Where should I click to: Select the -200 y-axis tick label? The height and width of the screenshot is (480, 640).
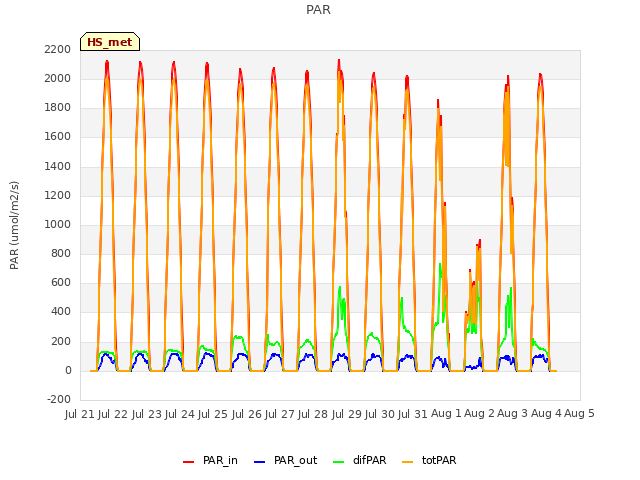tap(59, 399)
